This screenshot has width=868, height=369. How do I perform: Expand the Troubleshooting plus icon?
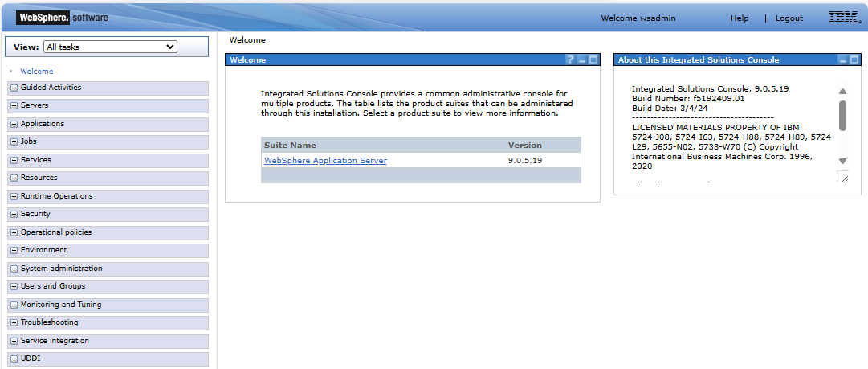coord(14,322)
